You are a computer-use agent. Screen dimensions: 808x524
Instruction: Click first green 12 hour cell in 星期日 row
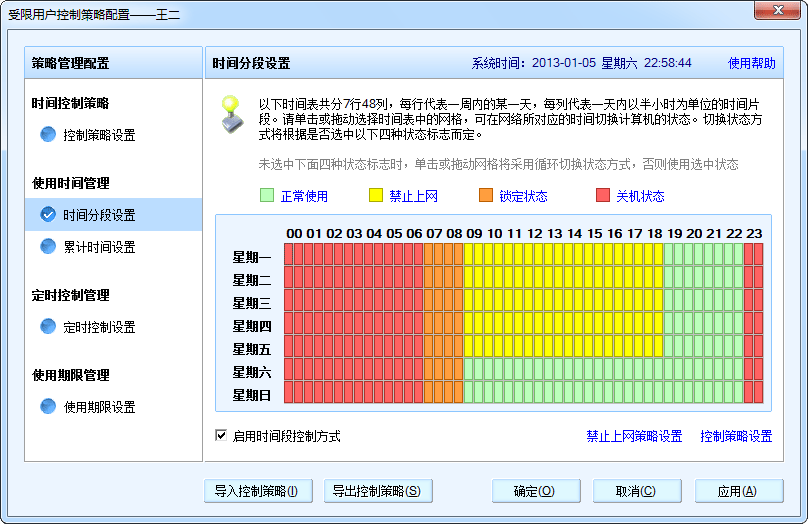529,392
